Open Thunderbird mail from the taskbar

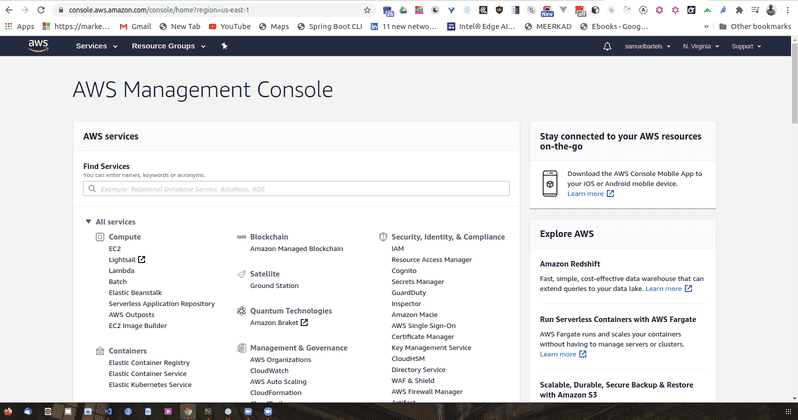point(28,411)
